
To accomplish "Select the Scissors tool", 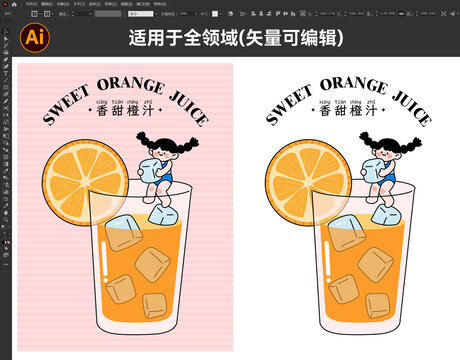I will pos(6,108).
